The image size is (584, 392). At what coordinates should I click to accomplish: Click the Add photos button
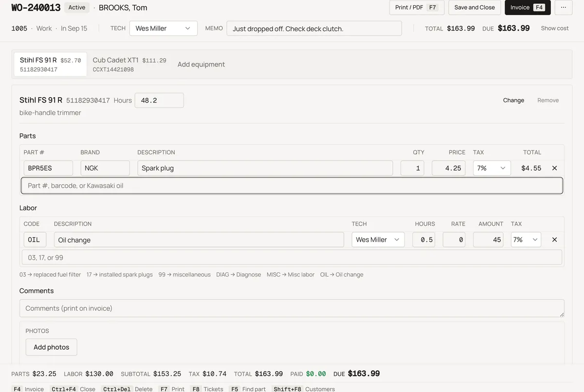pyautogui.click(x=51, y=347)
